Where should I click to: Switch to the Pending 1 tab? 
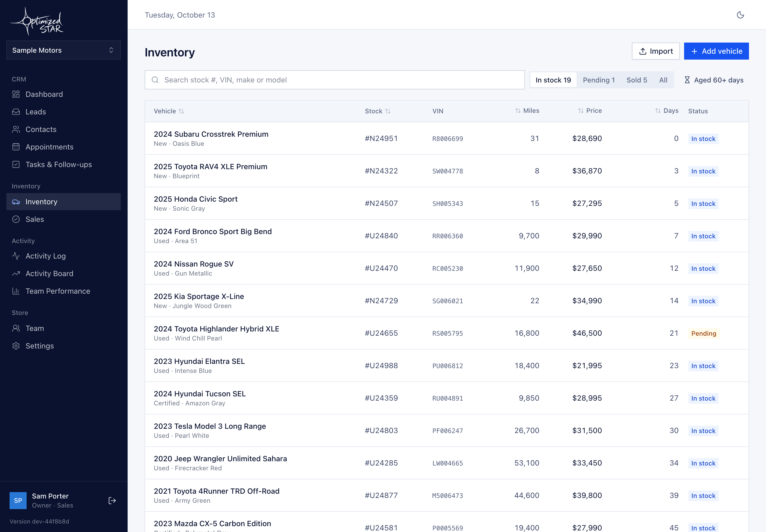point(599,80)
